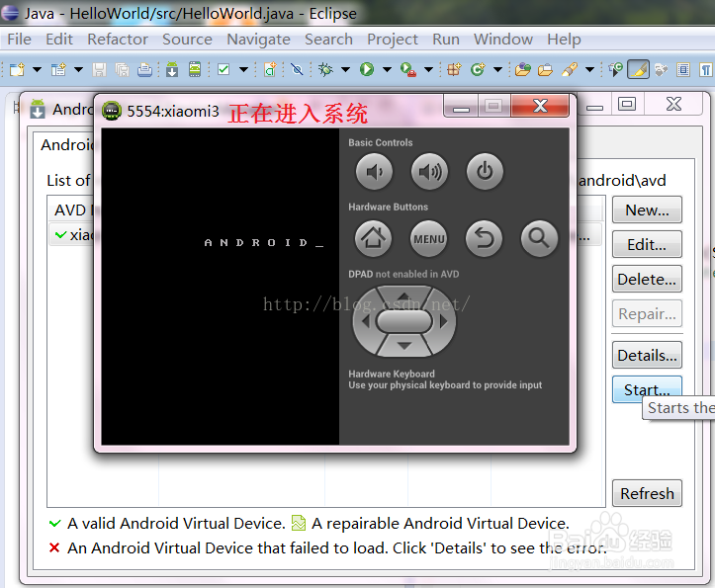Expand the Lint check dropdown arrow
This screenshot has width=715, height=588.
click(243, 70)
